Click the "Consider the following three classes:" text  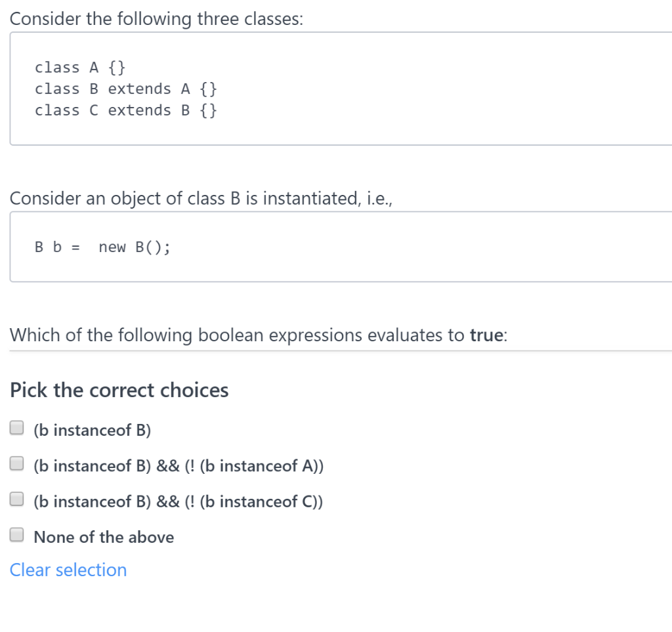[x=156, y=19]
